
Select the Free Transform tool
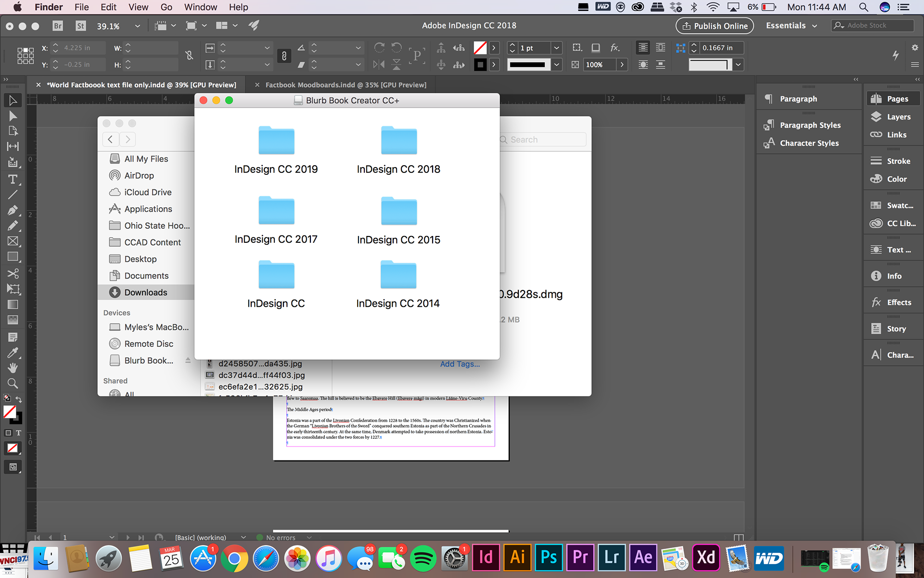(x=13, y=289)
